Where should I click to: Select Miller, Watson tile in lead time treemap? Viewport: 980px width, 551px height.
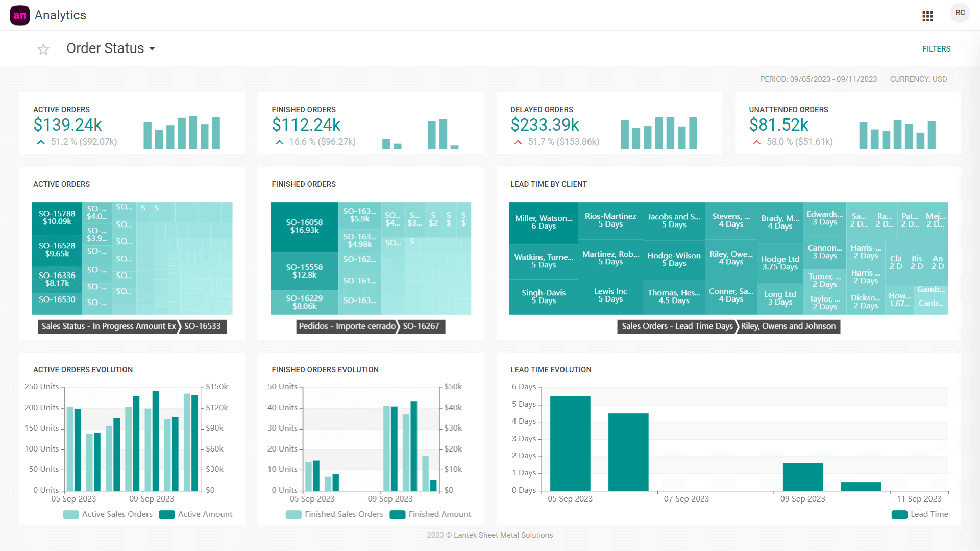(544, 222)
